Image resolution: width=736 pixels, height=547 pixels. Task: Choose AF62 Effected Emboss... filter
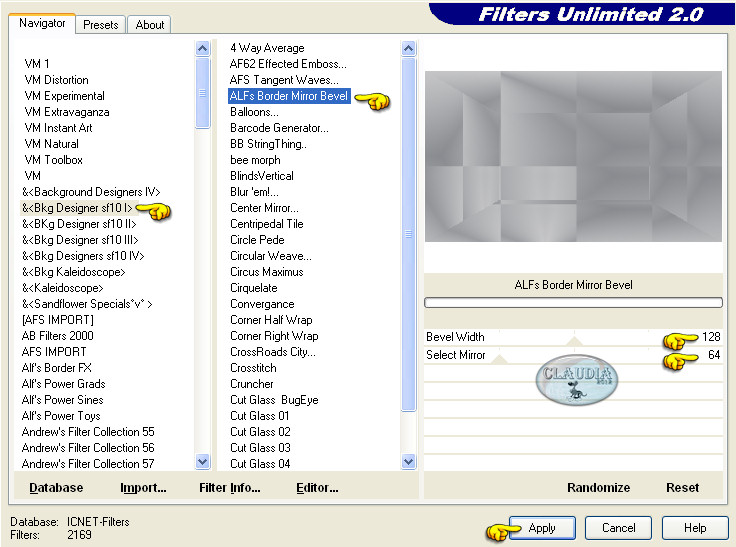[288, 64]
